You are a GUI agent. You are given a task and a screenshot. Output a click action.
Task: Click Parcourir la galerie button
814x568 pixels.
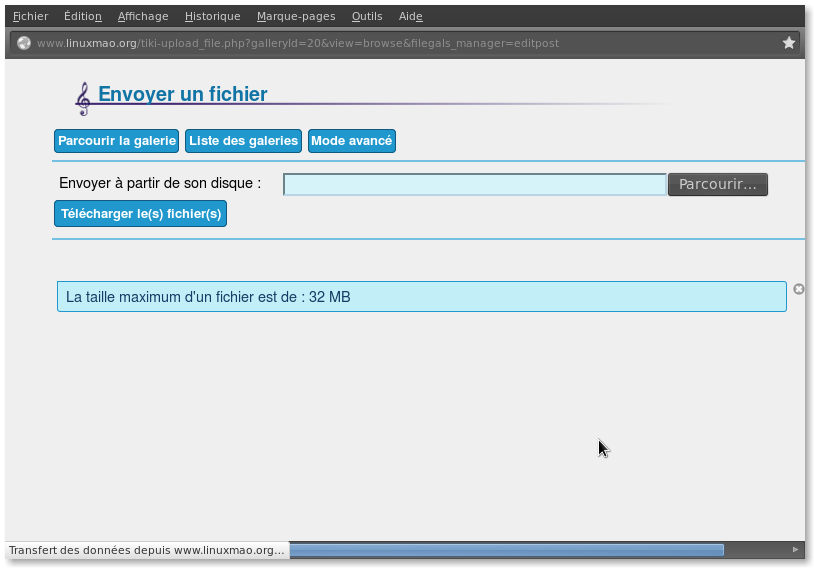click(116, 141)
